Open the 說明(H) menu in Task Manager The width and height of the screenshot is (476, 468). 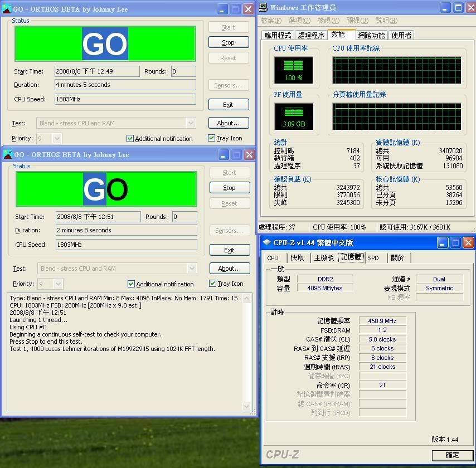386,21
